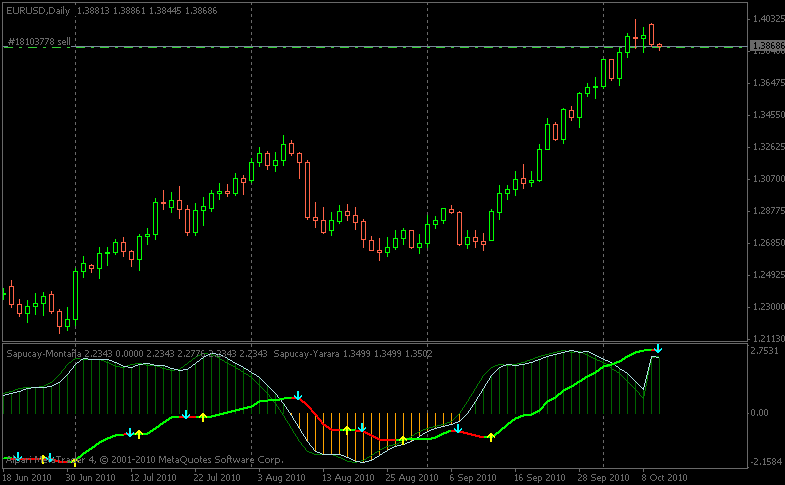Click the 3 Aug 2010 date label
785x485 pixels.
click(x=282, y=477)
